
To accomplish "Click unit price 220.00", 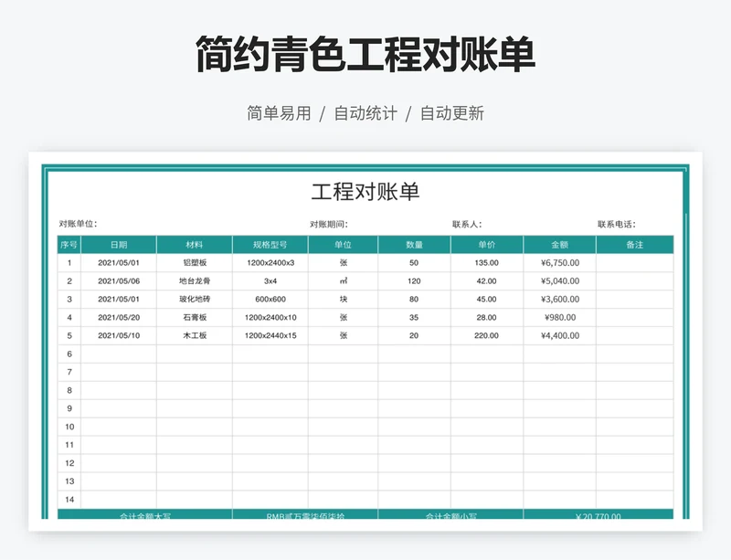I will [x=487, y=335].
